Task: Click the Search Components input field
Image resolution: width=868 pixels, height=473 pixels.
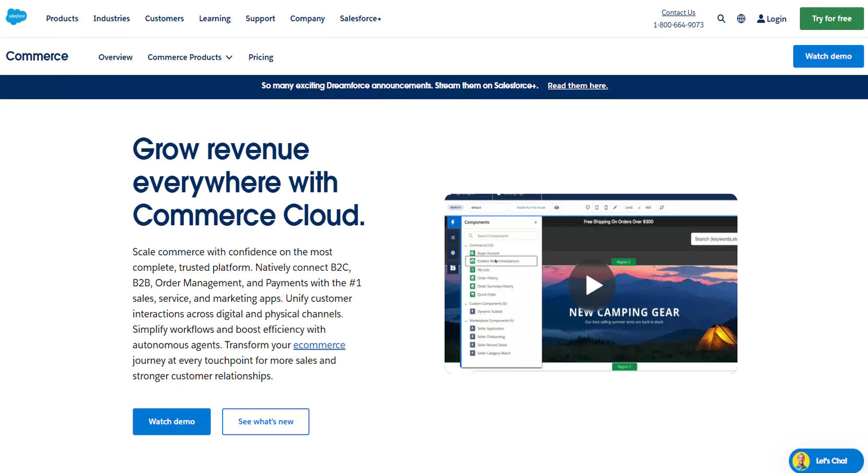Action: [x=501, y=236]
